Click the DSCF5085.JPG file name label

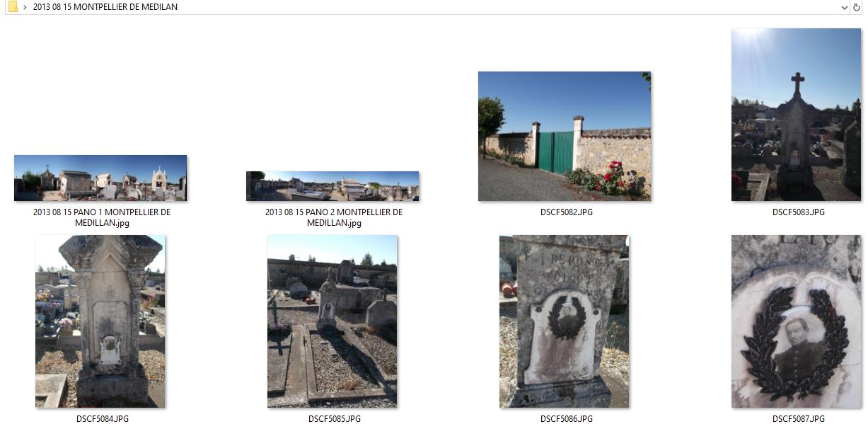point(335,418)
